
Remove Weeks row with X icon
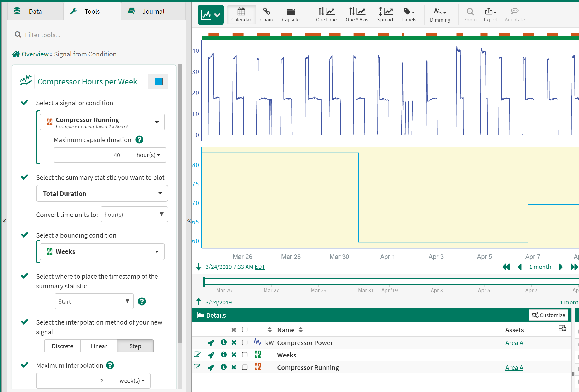click(x=234, y=355)
